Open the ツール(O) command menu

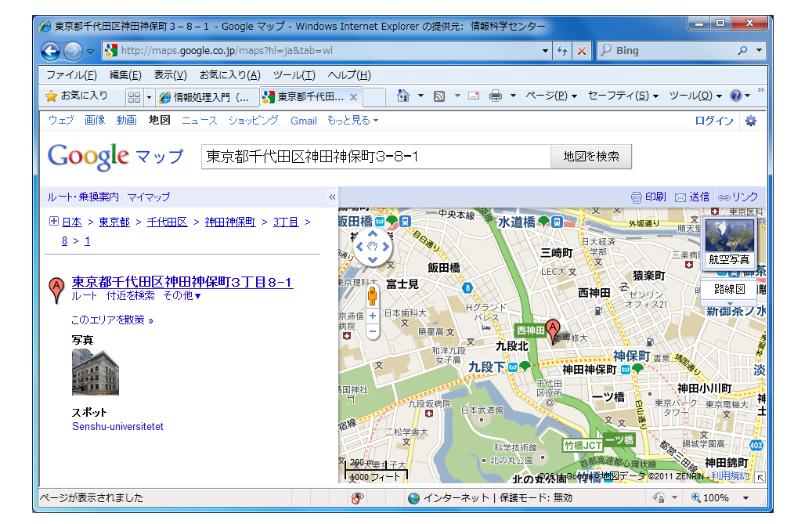695,96
